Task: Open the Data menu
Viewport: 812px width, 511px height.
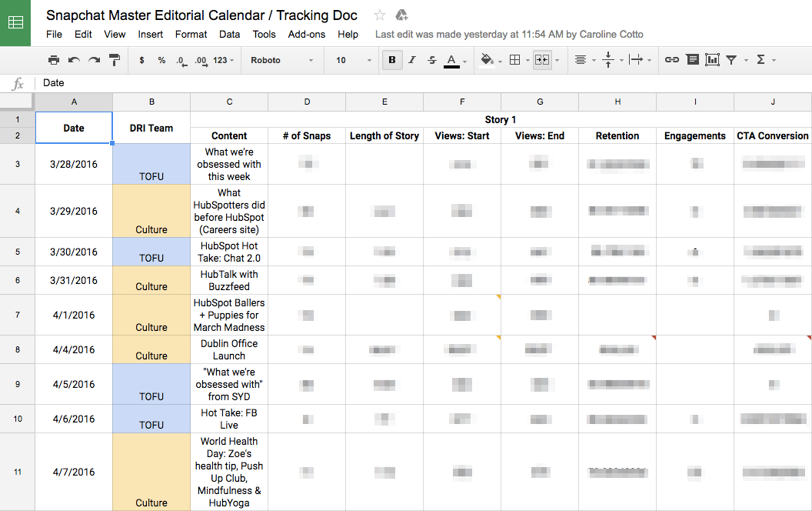Action: (229, 34)
